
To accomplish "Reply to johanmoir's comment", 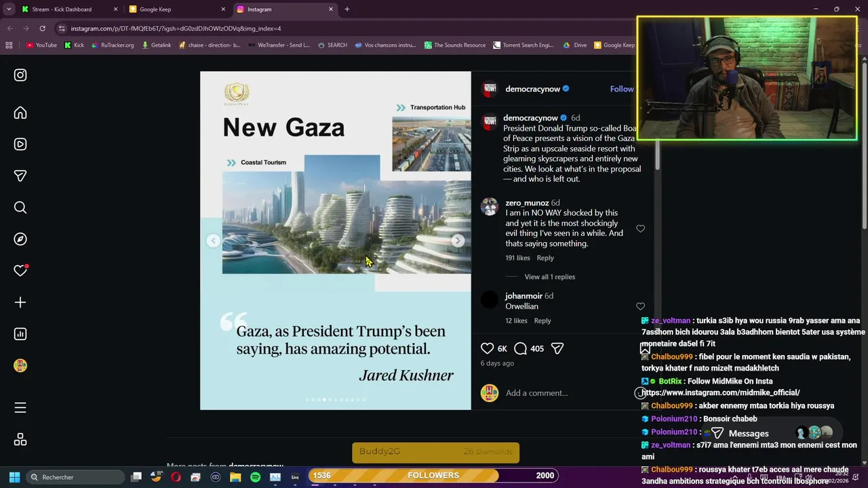I will pyautogui.click(x=542, y=321).
